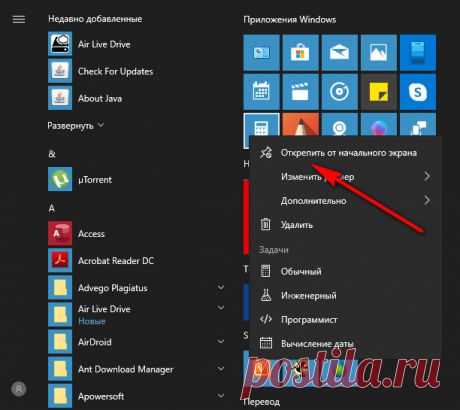Open the Camera tile
The height and width of the screenshot is (410, 460).
click(x=339, y=124)
